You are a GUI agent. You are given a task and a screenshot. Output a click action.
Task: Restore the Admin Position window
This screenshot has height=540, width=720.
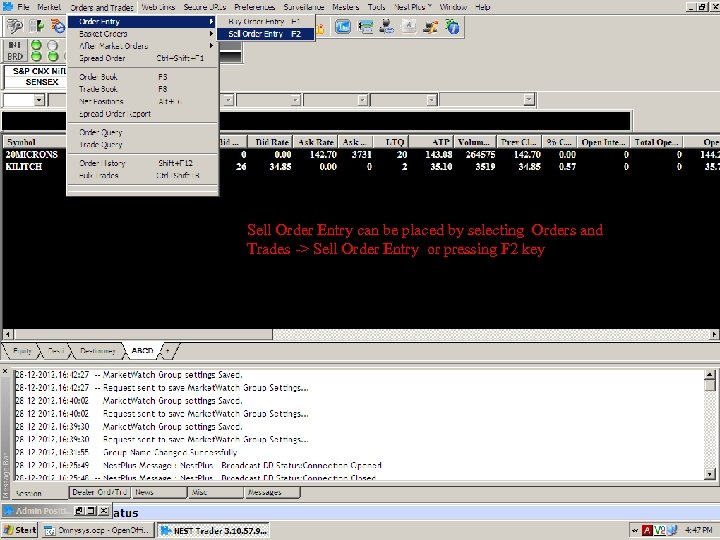click(79, 511)
